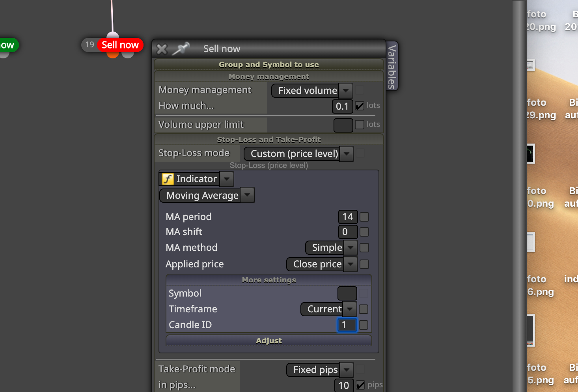
Task: Toggle the Timeframe checkbox
Action: coord(364,309)
